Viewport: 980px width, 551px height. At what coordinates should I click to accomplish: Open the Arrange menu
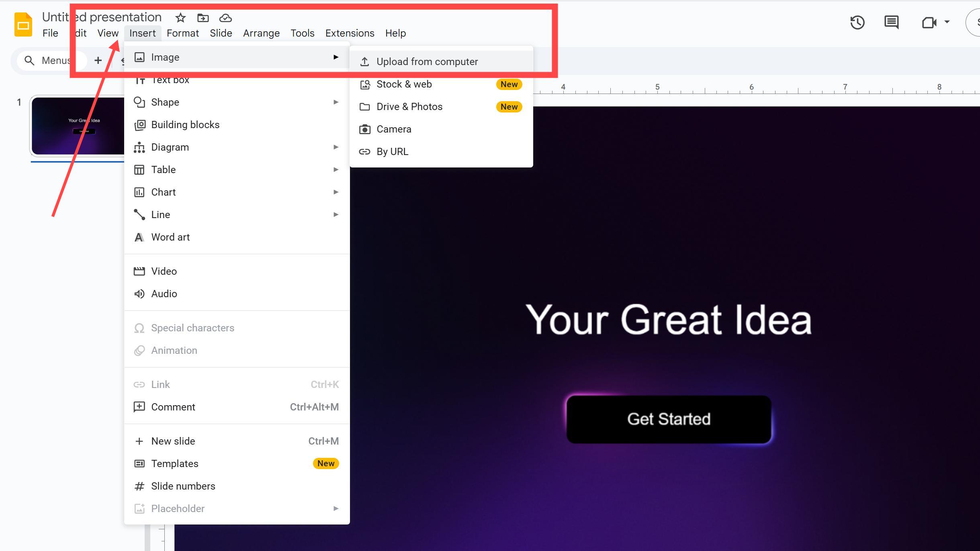tap(261, 33)
